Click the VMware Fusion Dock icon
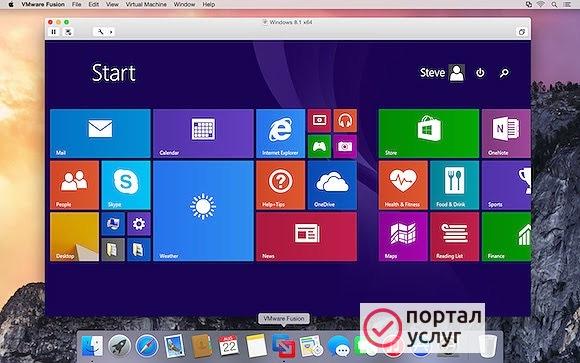The width and height of the screenshot is (580, 363). (284, 346)
